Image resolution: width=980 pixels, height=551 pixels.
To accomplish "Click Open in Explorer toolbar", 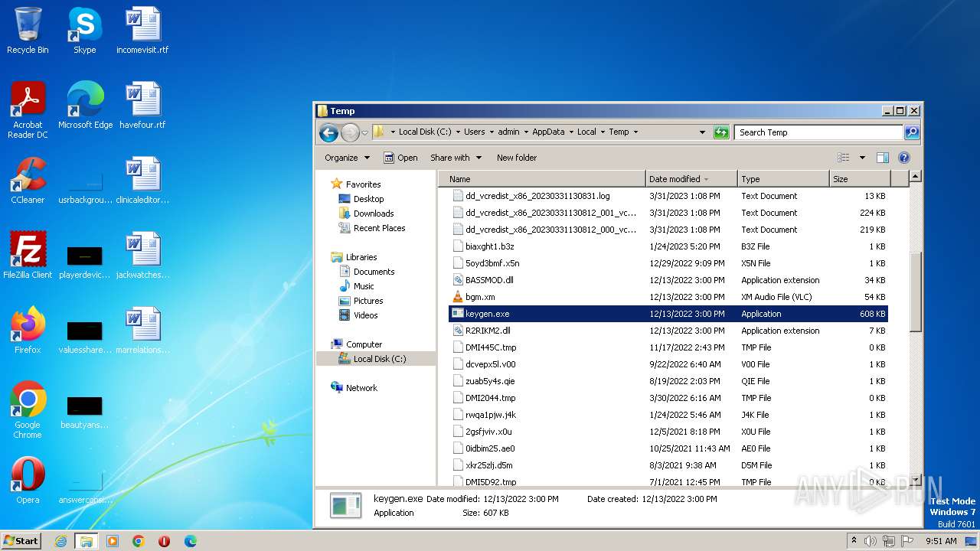I will [x=400, y=158].
